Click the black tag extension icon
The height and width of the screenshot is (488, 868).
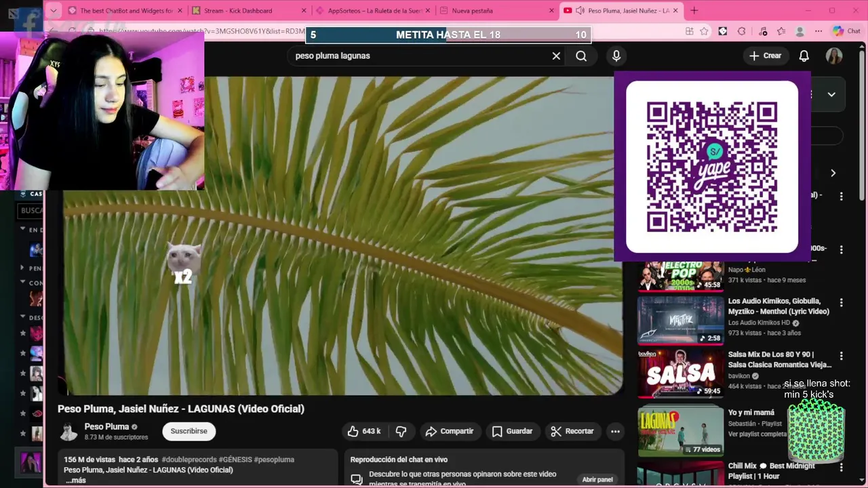pos(722,31)
